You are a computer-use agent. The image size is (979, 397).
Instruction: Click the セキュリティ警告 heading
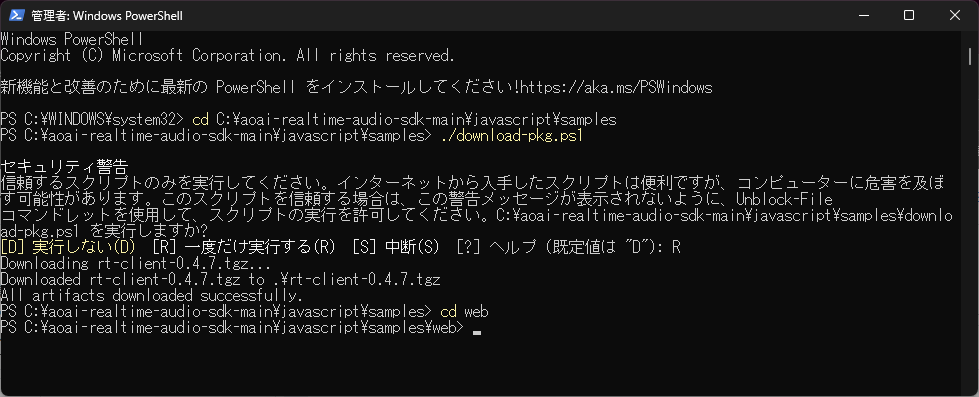(64, 167)
